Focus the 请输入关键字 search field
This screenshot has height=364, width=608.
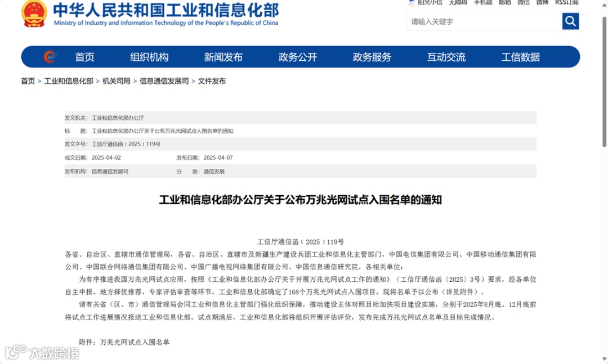(484, 21)
